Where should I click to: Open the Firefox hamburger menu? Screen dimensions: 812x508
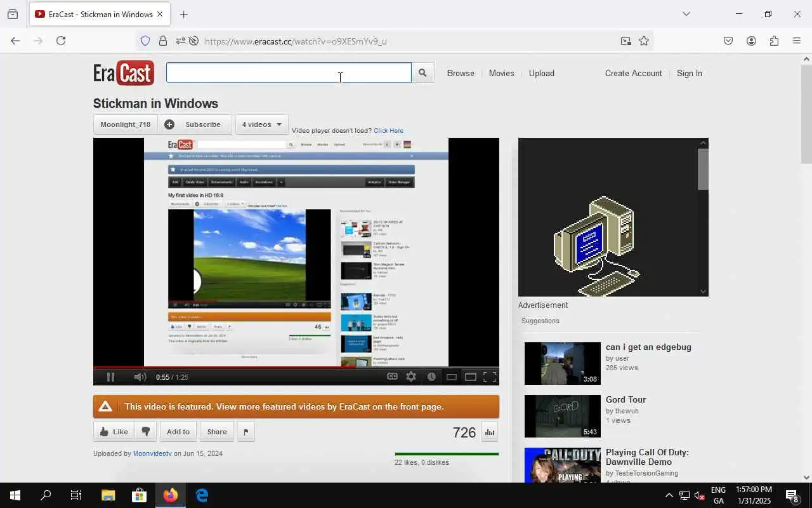(797, 41)
